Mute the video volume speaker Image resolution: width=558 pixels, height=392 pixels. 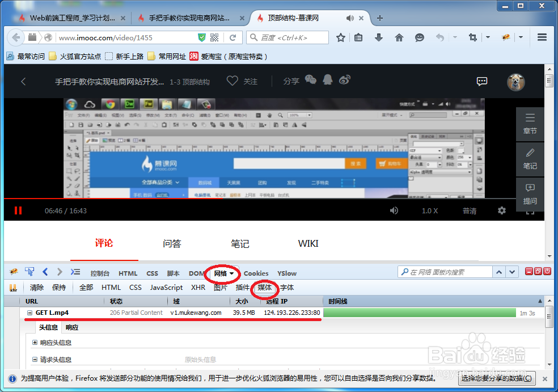click(394, 210)
